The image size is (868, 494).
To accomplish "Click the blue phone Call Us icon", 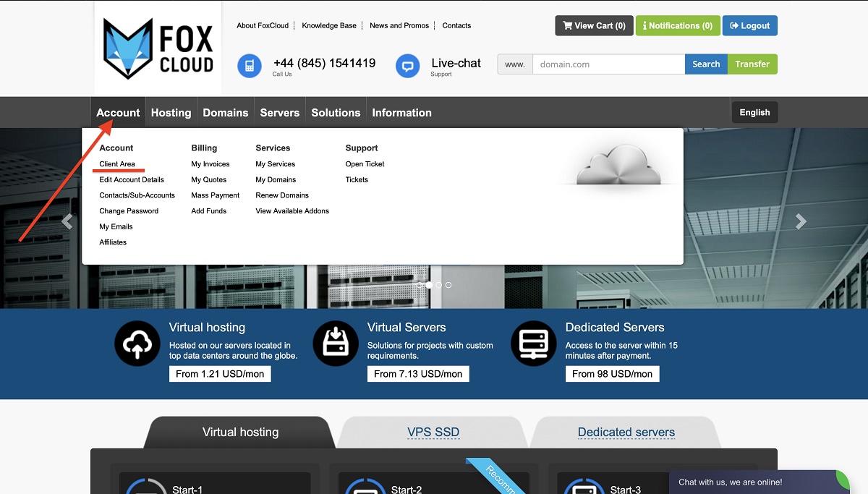I will click(x=250, y=66).
